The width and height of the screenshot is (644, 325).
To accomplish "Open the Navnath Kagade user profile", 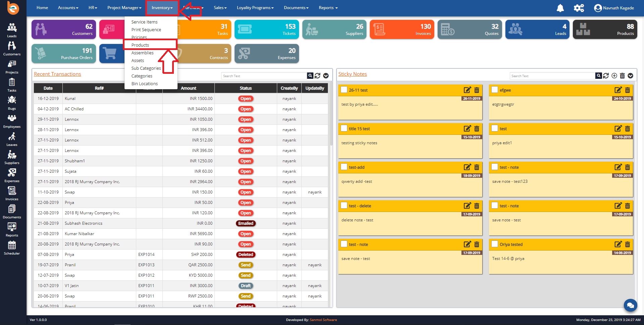I will click(x=614, y=8).
